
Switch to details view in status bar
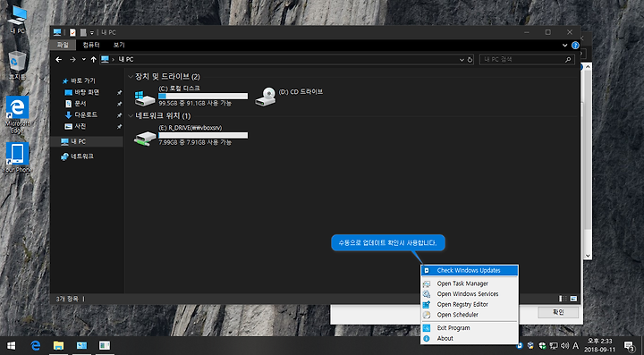[563, 299]
